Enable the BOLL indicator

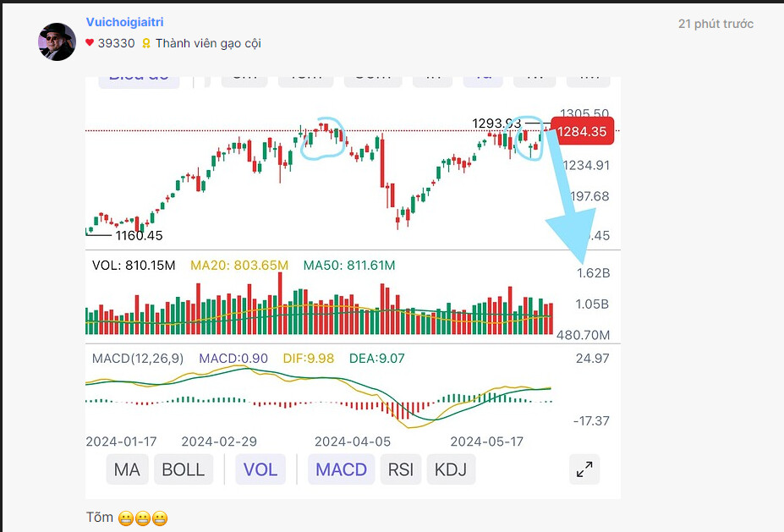pos(184,469)
